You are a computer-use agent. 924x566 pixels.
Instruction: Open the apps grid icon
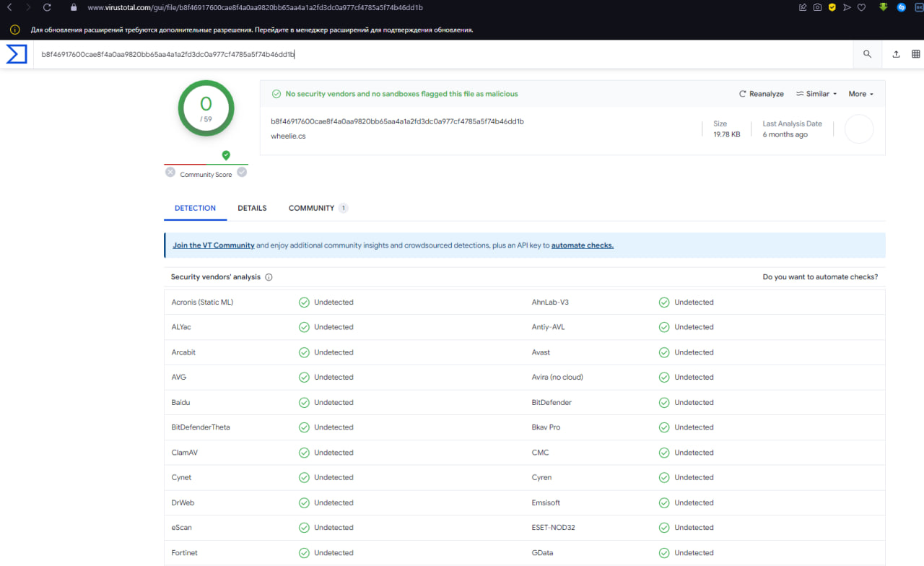point(915,54)
